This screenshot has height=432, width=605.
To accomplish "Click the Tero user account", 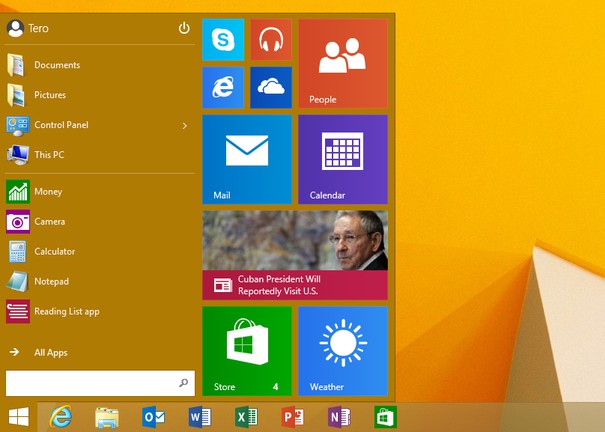I will pos(28,29).
